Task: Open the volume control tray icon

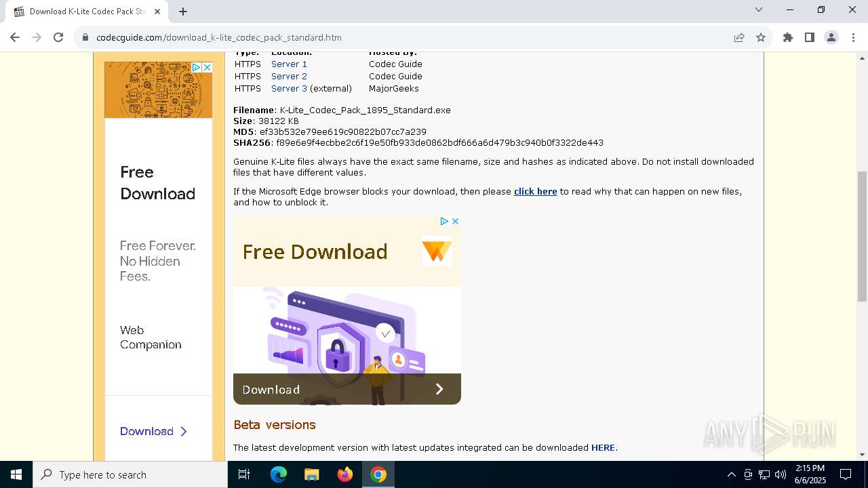Action: [781, 474]
